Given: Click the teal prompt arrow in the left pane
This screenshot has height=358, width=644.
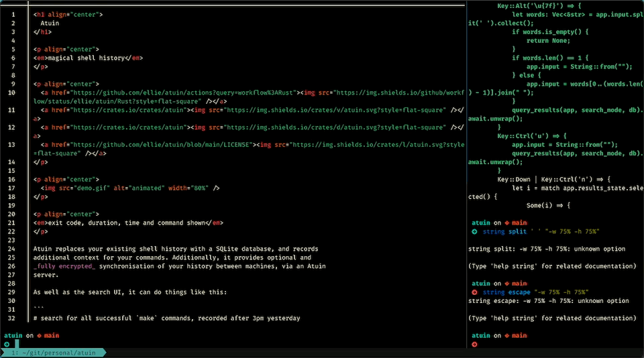Looking at the screenshot, I should click(7, 343).
